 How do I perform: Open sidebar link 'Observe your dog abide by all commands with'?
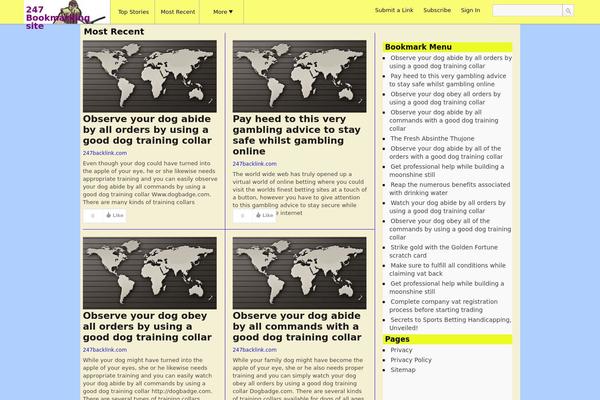443,121
